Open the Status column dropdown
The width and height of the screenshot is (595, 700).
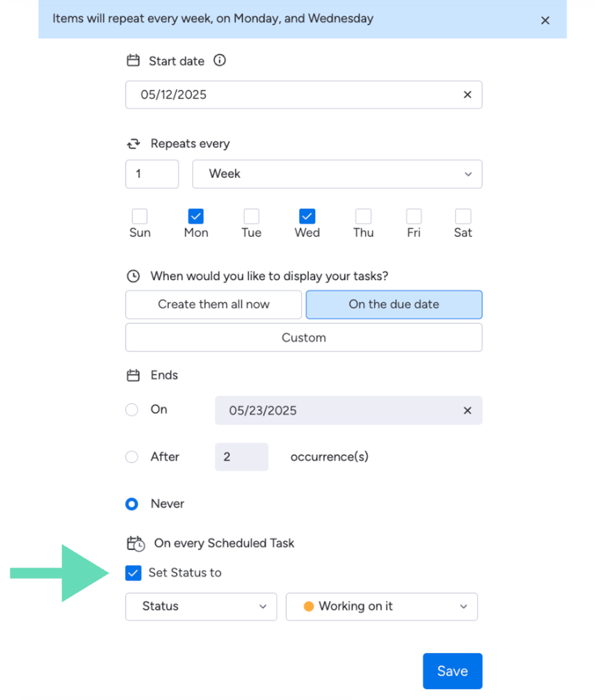[201, 607]
